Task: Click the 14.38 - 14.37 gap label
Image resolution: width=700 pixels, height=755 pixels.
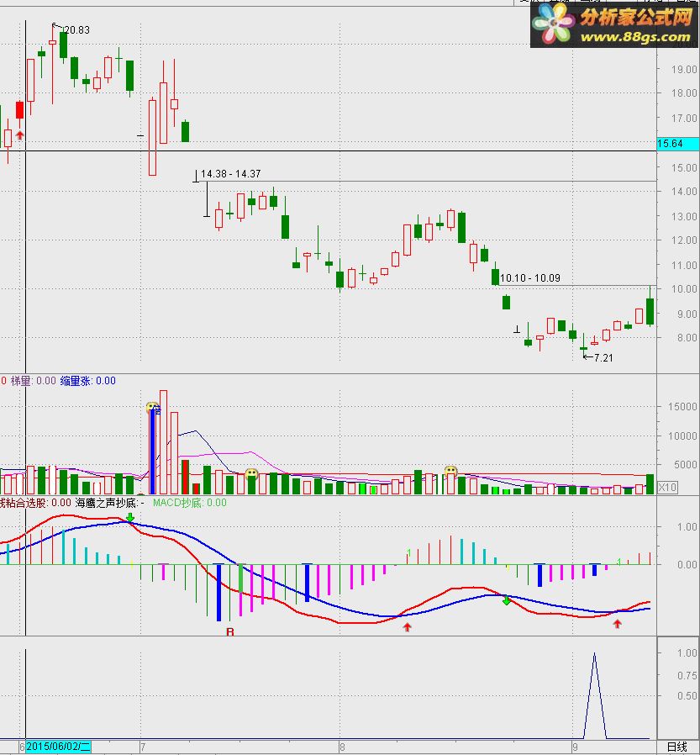Action: (231, 174)
